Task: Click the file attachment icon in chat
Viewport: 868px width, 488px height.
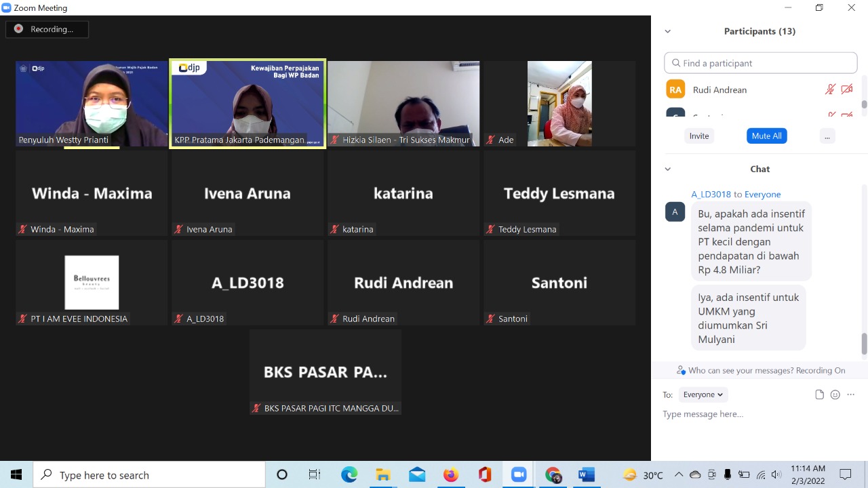Action: [819, 394]
